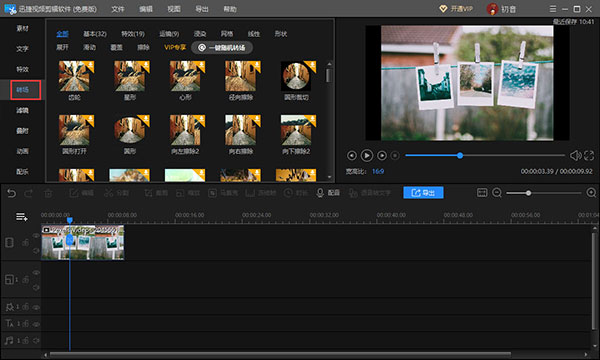Select the 冻结帧 freeze frame tool
This screenshot has width=600, height=360.
point(261,193)
